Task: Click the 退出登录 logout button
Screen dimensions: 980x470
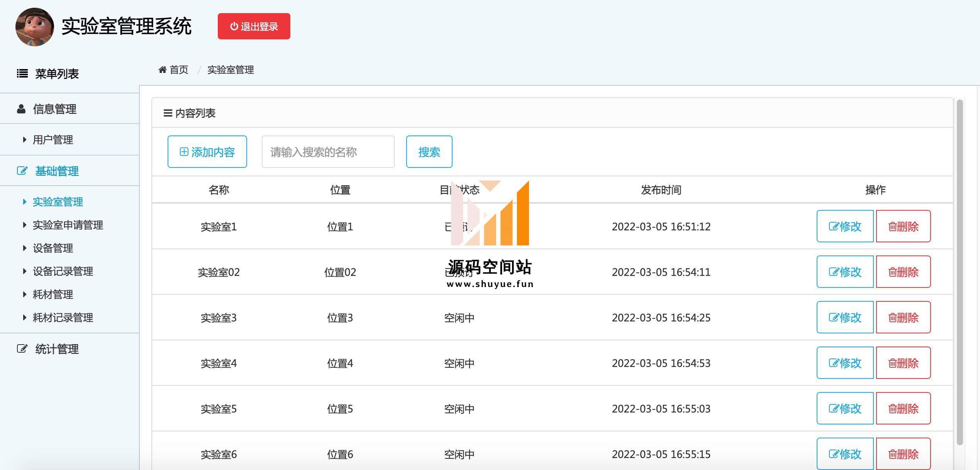Action: 254,26
